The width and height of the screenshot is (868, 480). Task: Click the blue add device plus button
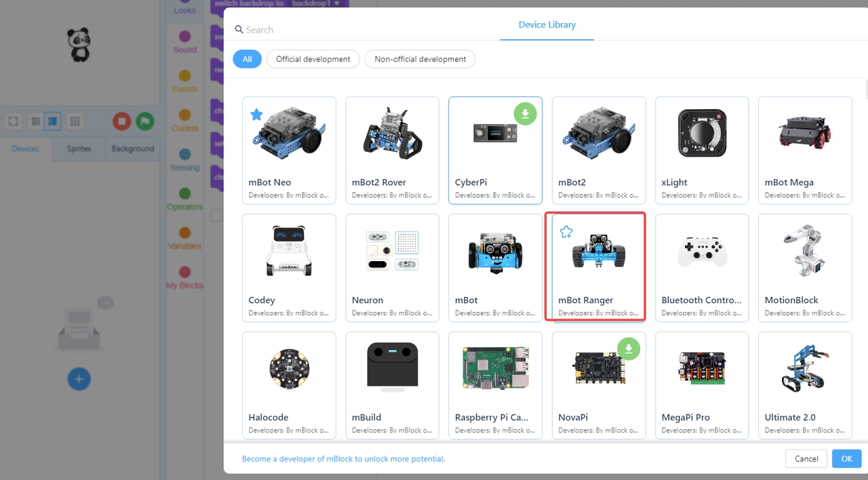(79, 379)
